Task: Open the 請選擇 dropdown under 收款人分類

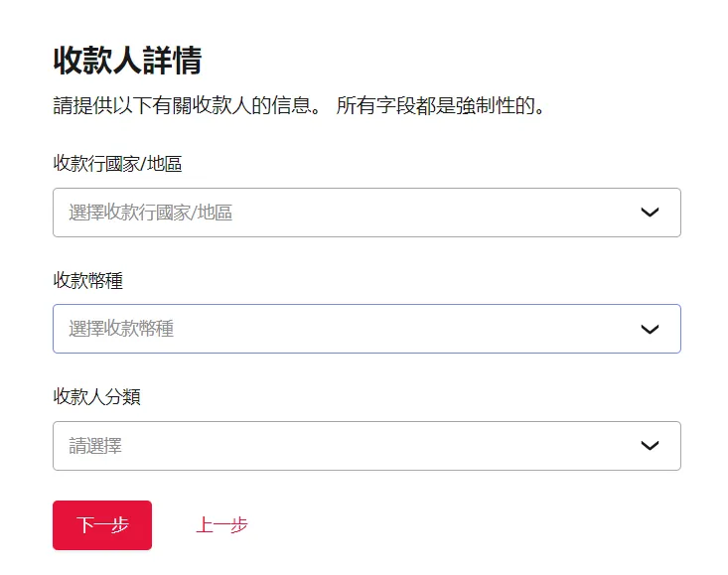Action: coord(366,446)
